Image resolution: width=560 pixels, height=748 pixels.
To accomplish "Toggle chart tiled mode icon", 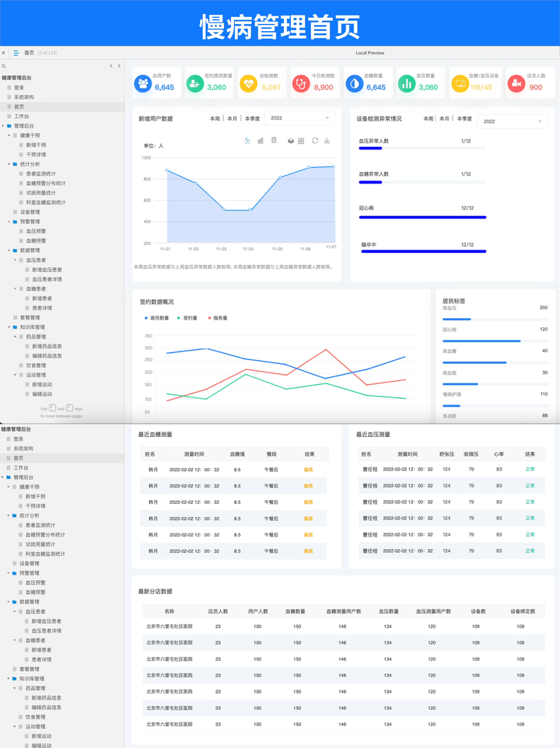I will click(301, 141).
